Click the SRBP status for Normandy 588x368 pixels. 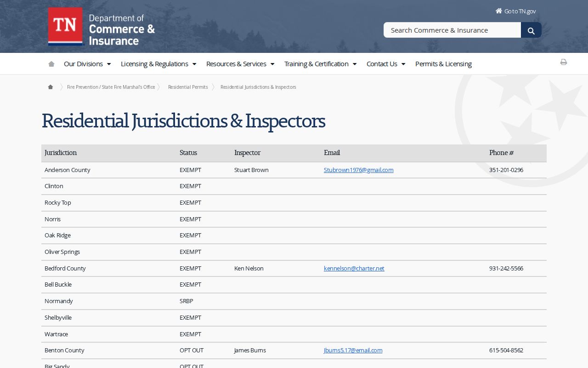187,301
